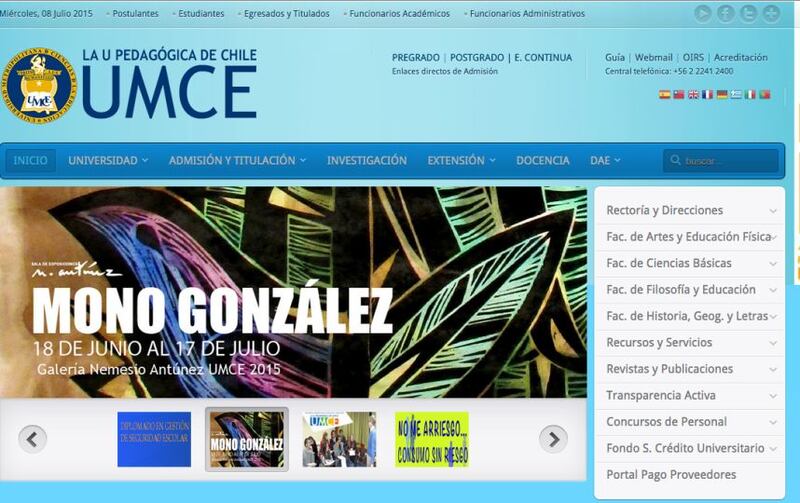Viewport: 800px width, 503px height.
Task: Select the Diplomado en Gestión de Seguridad Escolar thumbnail
Action: (154, 439)
